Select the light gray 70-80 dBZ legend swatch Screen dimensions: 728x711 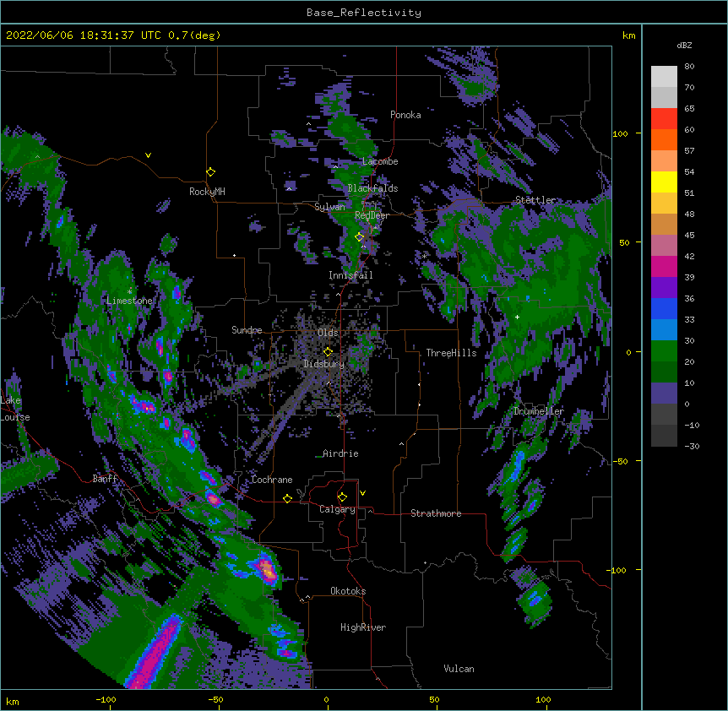coord(664,77)
